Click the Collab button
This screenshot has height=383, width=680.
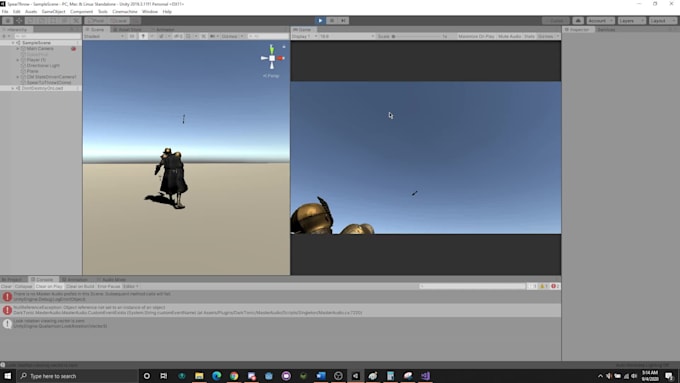[556, 20]
